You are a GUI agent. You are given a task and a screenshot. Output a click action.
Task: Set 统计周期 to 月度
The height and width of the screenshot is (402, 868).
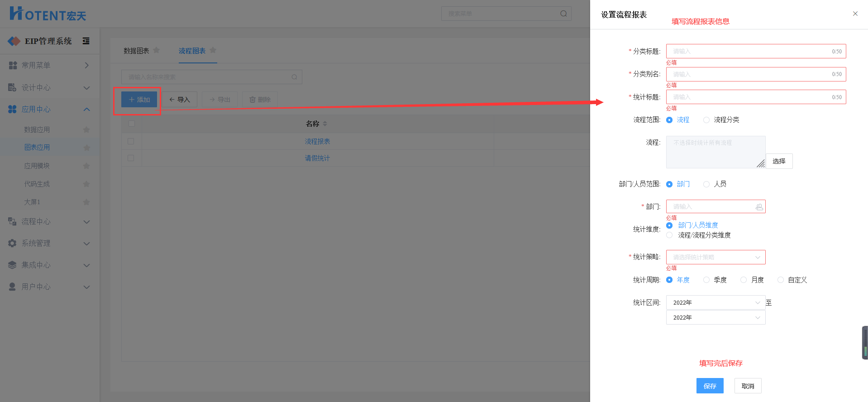[x=744, y=280]
